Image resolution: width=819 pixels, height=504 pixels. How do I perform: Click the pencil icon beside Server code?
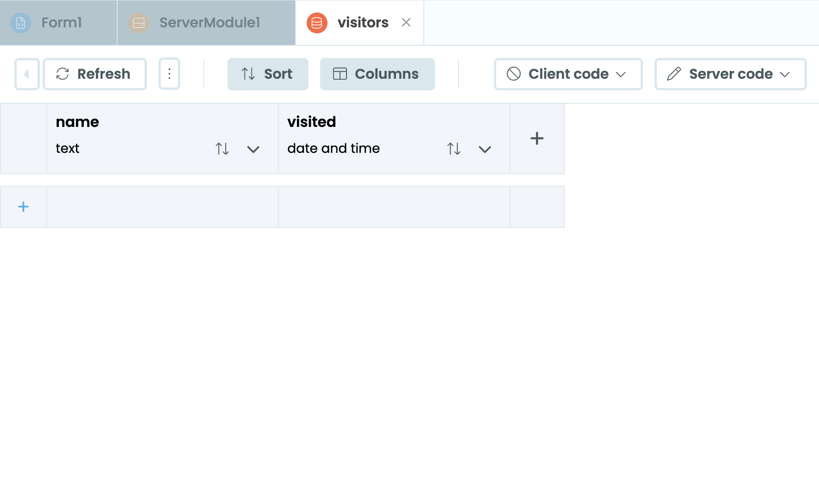coord(674,74)
